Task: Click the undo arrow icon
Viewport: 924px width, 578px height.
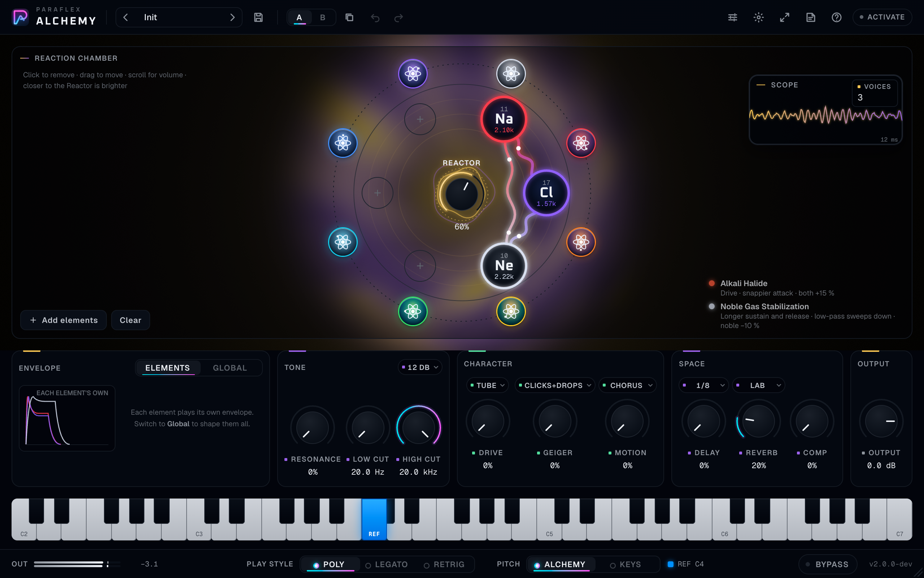Action: (x=375, y=18)
